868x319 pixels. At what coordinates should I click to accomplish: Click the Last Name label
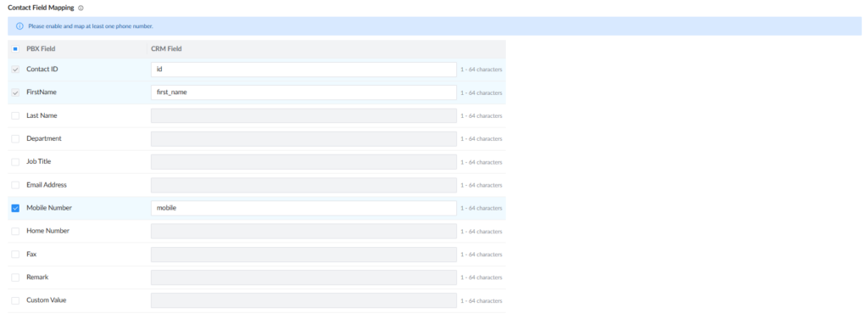pyautogui.click(x=42, y=115)
